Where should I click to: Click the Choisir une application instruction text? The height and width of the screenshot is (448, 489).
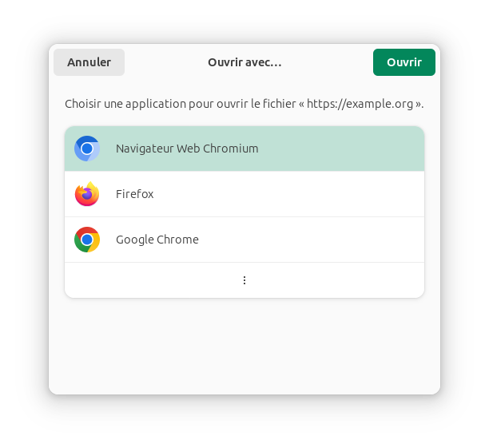point(245,104)
